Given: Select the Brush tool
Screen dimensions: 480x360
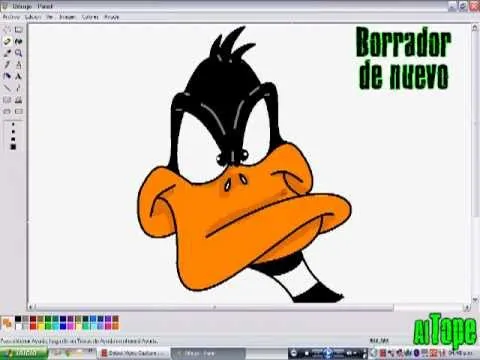Looking at the screenshot, I should (x=19, y=65).
